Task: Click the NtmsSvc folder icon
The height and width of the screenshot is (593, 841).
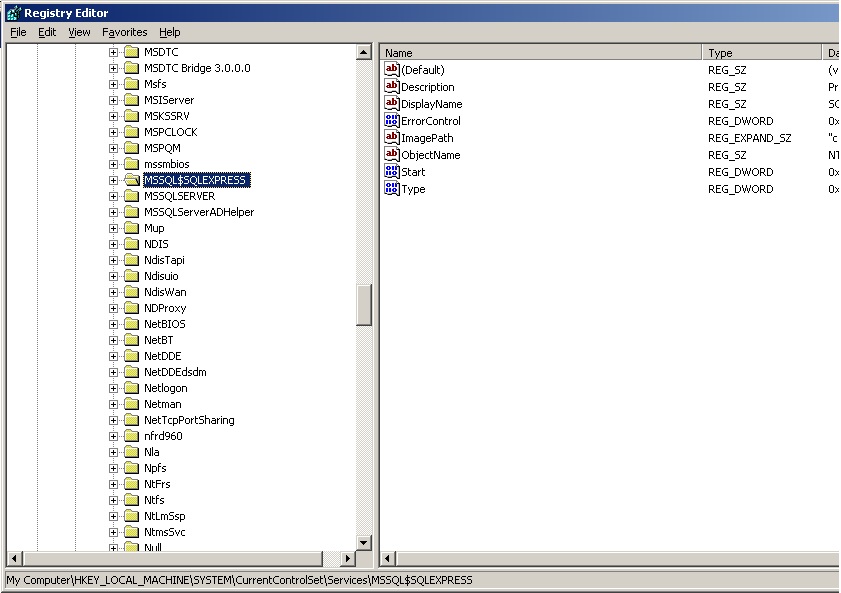Action: [131, 532]
